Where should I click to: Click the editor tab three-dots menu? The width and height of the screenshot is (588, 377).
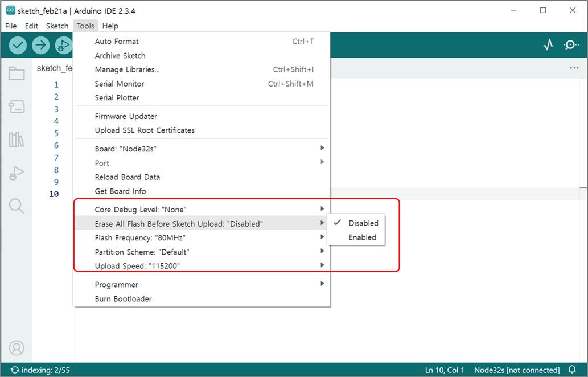tap(574, 68)
